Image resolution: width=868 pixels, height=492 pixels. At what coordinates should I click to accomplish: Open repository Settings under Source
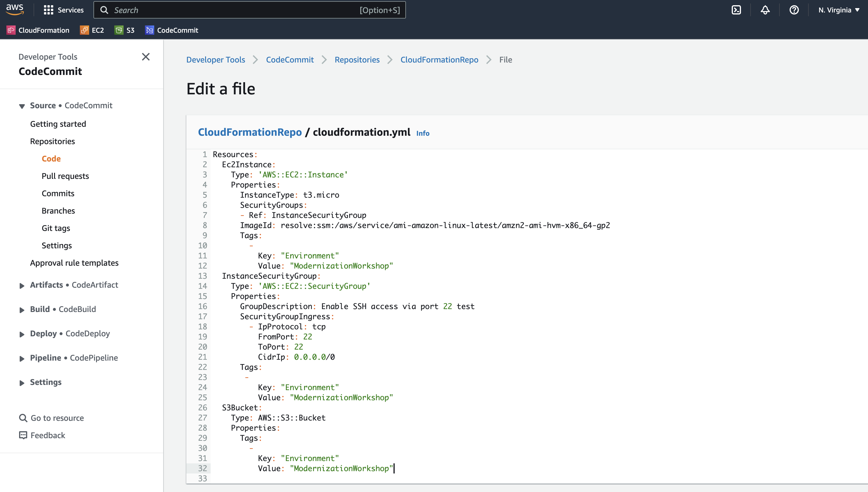coord(57,246)
